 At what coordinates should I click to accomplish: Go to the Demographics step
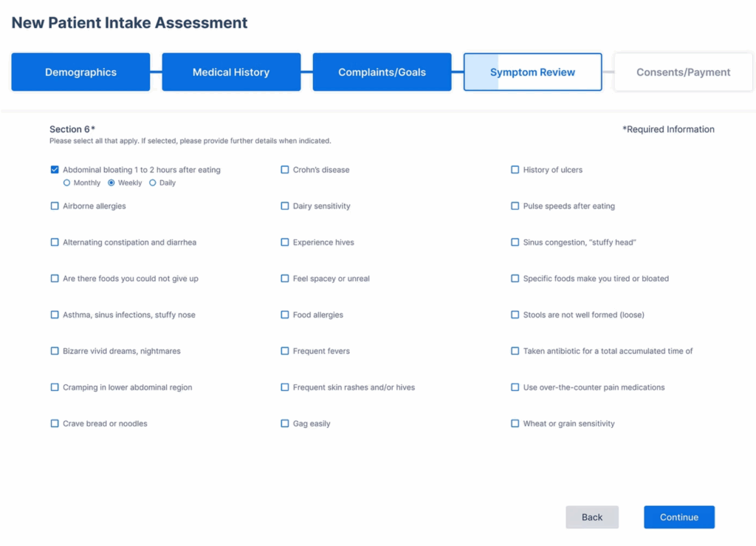point(80,72)
